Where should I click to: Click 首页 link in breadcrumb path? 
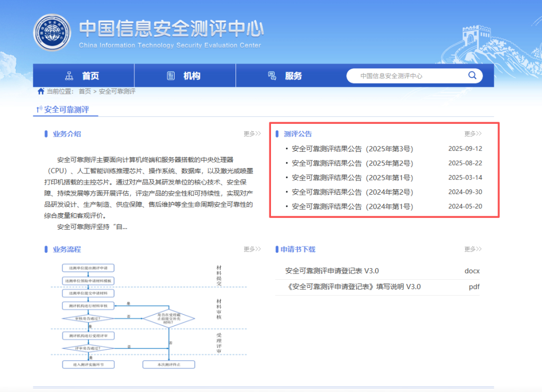coord(85,92)
